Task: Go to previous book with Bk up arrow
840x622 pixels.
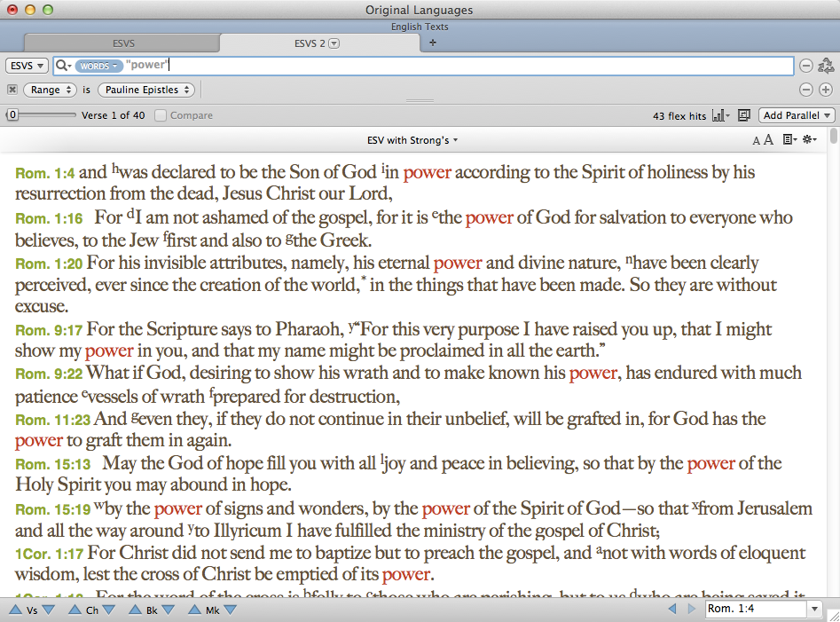Action: [x=136, y=610]
